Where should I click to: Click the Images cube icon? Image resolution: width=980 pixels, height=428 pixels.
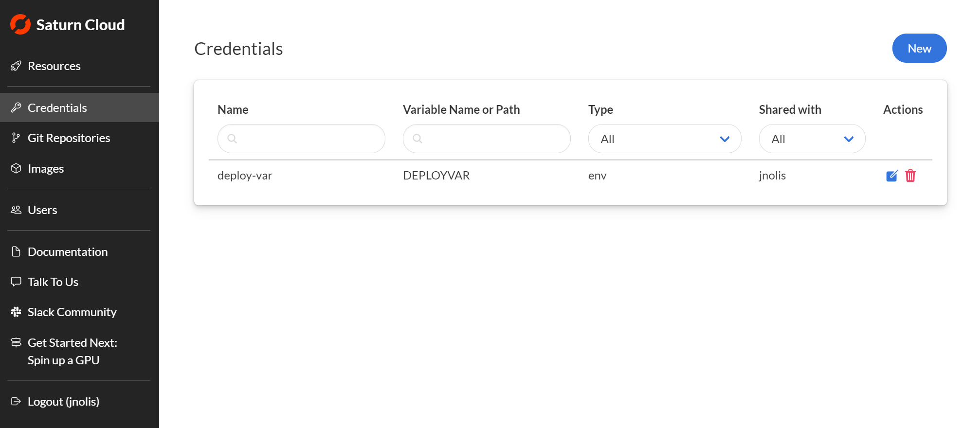tap(16, 168)
